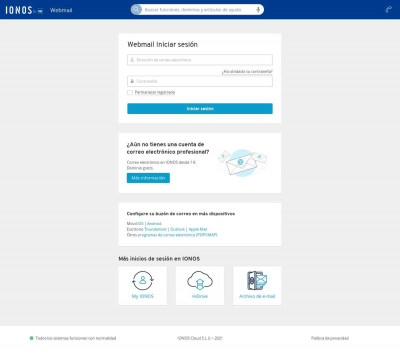Click the IONOS logo in the header
The image size is (400, 360).
[x=24, y=10]
